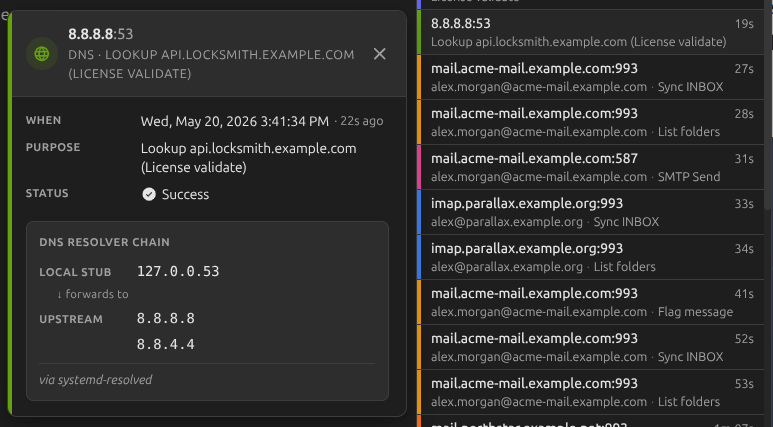
Task: Click the upstream resolver 8.8.4.4
Action: pos(166,344)
